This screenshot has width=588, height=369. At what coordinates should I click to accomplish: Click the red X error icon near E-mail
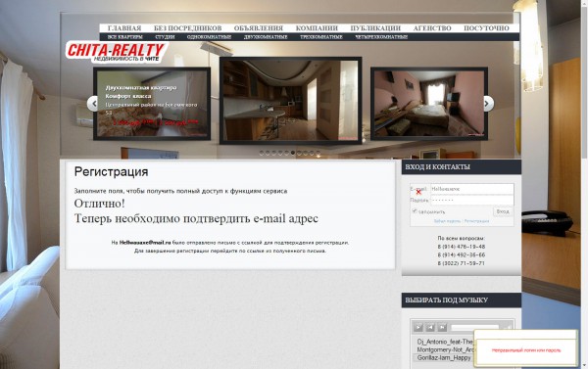pos(418,192)
